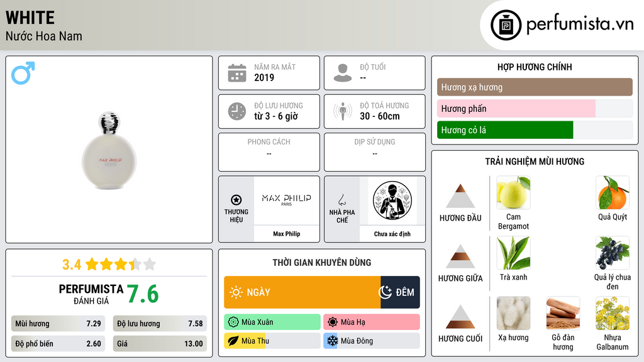Click the Hương đầu pyramid icon
Screen dimensions: 644x362
[460, 196]
